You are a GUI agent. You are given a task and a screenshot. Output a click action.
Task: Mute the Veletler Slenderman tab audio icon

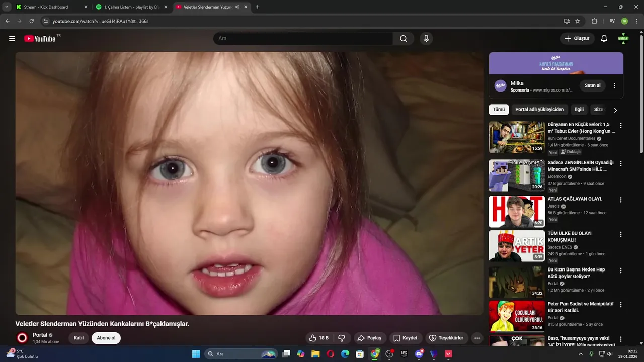click(237, 7)
